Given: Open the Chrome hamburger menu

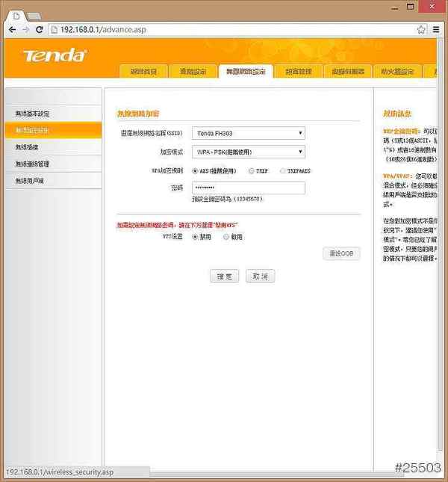Looking at the screenshot, I should click(436, 29).
